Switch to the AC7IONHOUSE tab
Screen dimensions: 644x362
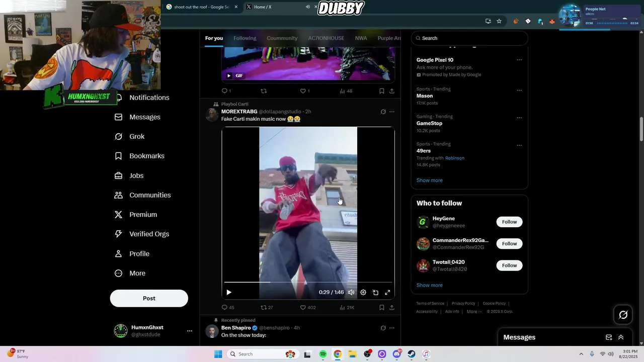tap(326, 38)
